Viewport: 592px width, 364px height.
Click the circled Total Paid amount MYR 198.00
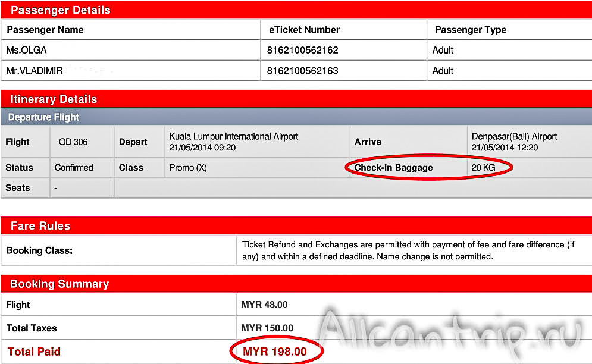pyautogui.click(x=275, y=352)
